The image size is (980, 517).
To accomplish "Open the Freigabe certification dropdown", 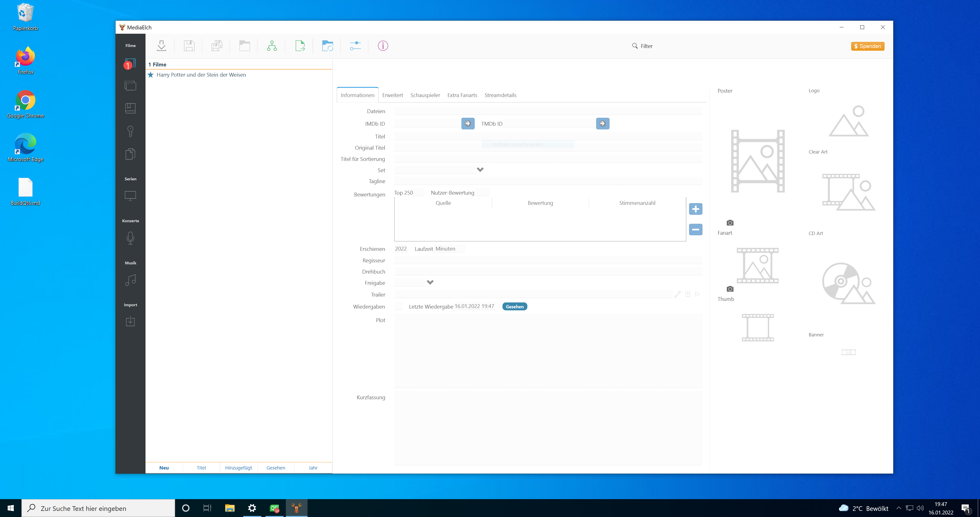I will (x=430, y=283).
